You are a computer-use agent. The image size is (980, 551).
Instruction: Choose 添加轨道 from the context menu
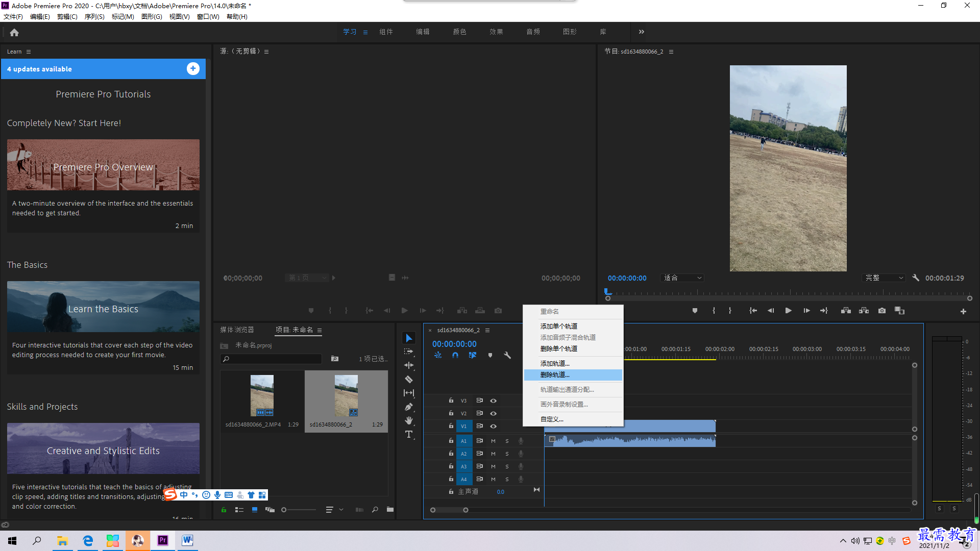point(573,363)
